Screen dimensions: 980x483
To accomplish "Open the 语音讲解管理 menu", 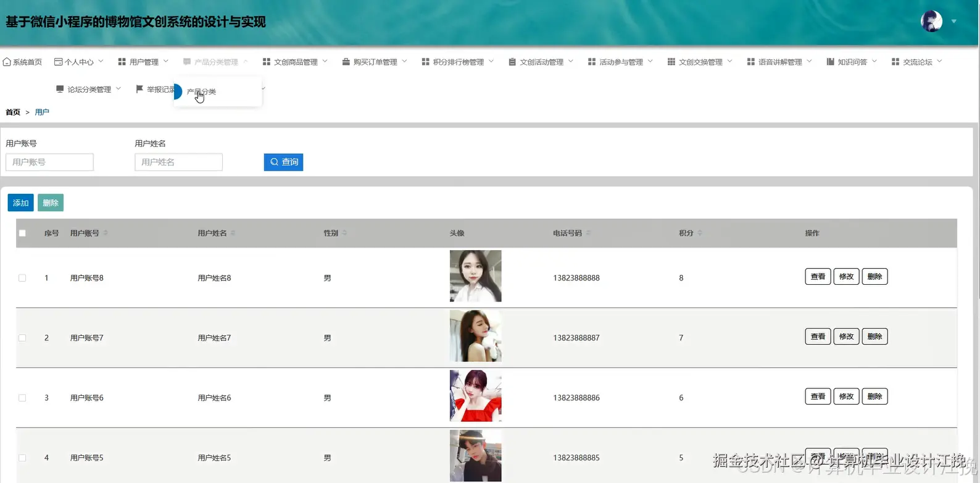I will coord(779,62).
